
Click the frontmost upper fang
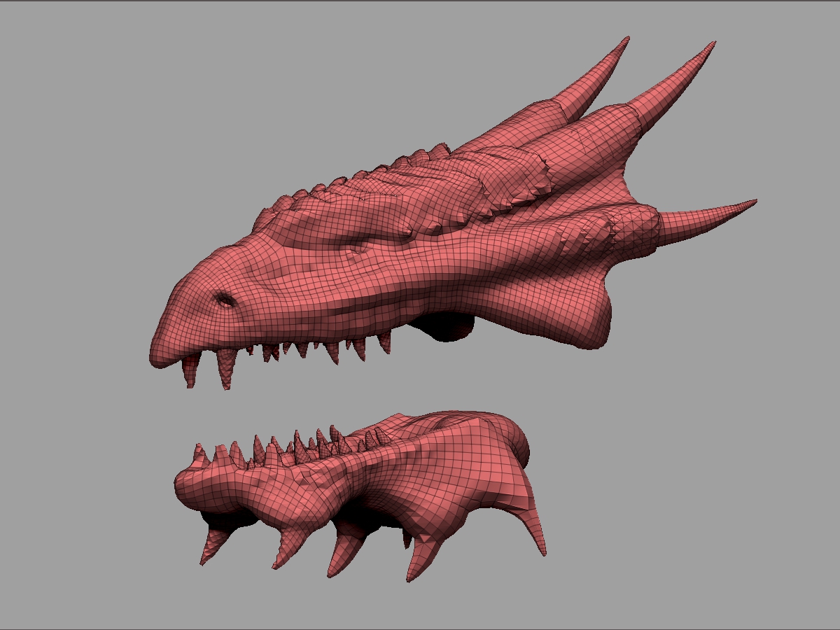coord(190,370)
